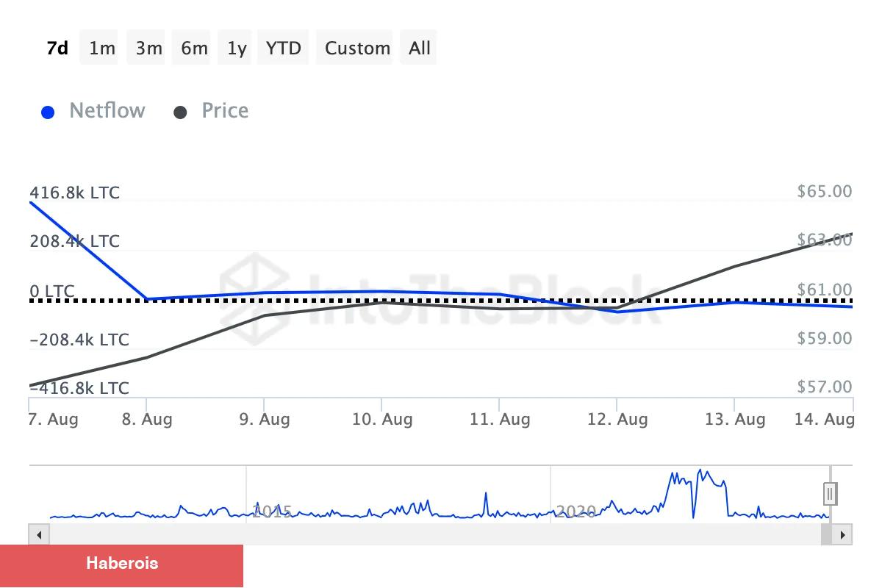Screen dimensions: 882x588
Task: Toggle the Netflow series legend
Action: tap(93, 111)
